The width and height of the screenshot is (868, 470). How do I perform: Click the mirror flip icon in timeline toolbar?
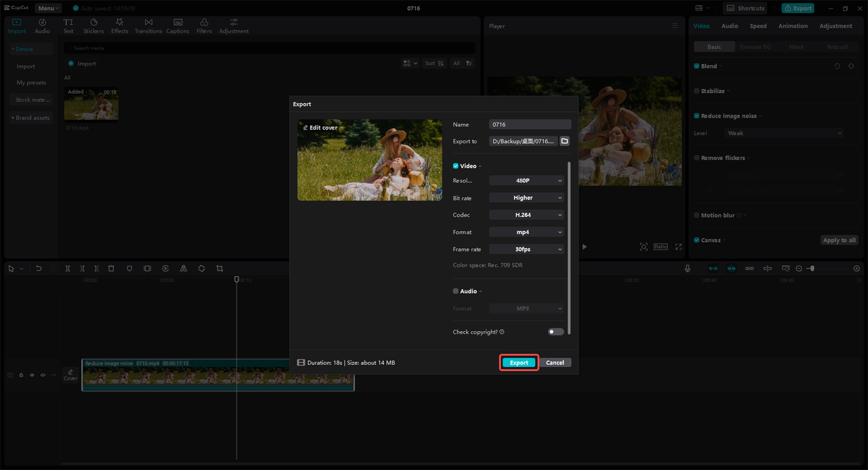184,269
